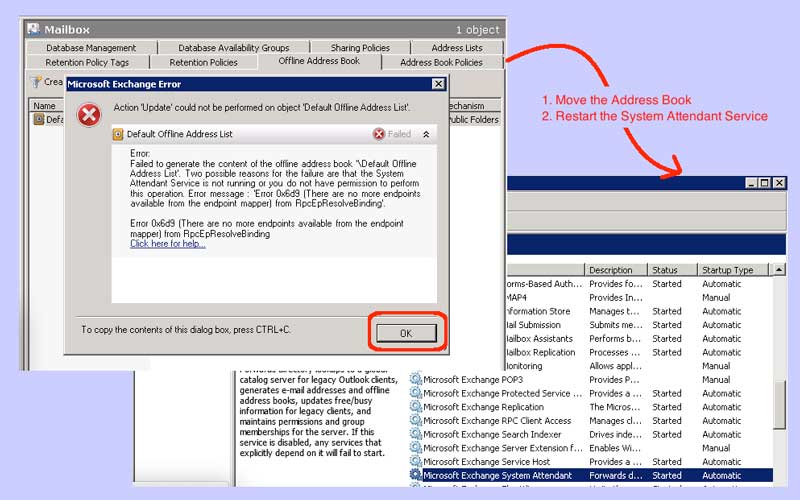Click the Exchange RPC Client Access service icon
This screenshot has width=800, height=500.
click(x=416, y=420)
